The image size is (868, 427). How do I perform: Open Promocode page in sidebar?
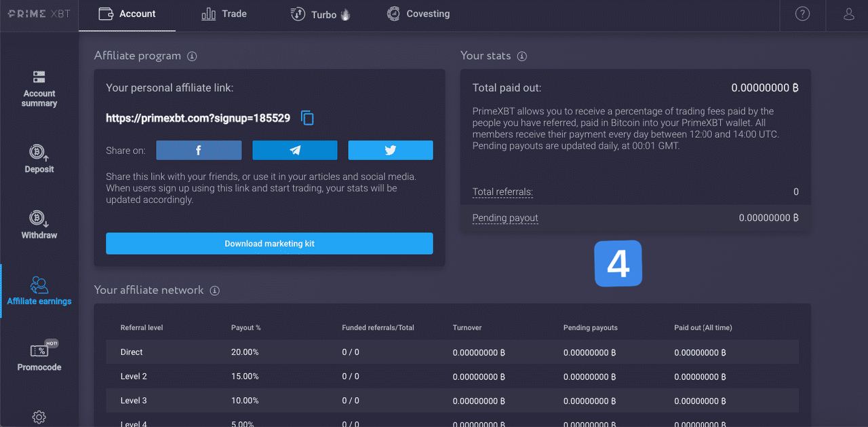39,356
